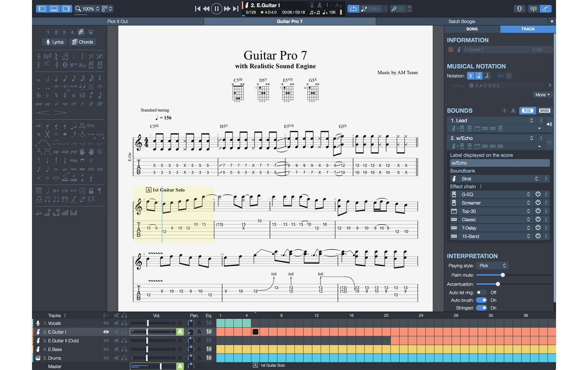Add a new tab with plus
This screenshot has height=370, width=588.
pyautogui.click(x=552, y=21)
